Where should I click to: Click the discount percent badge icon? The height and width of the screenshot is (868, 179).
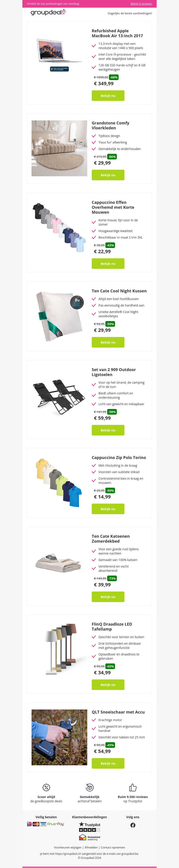(46, 788)
